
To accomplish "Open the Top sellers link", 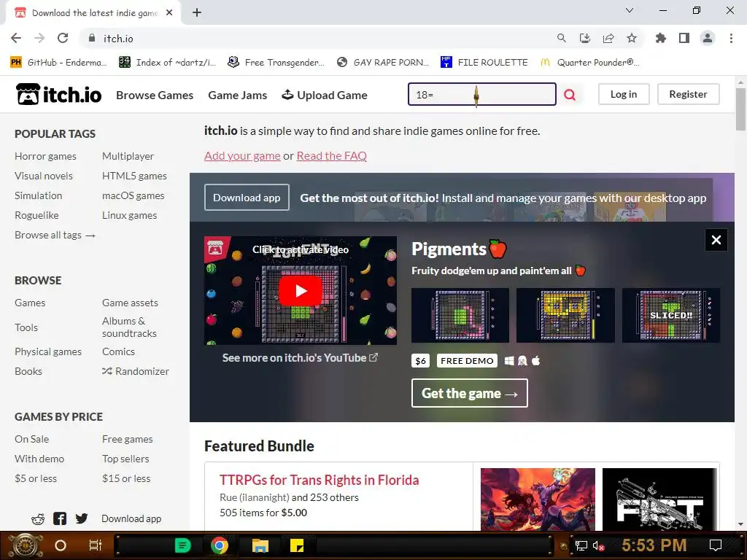I will point(125,459).
